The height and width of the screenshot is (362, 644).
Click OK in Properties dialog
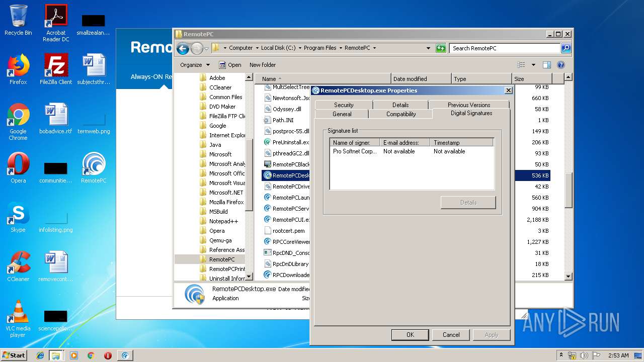coord(410,335)
